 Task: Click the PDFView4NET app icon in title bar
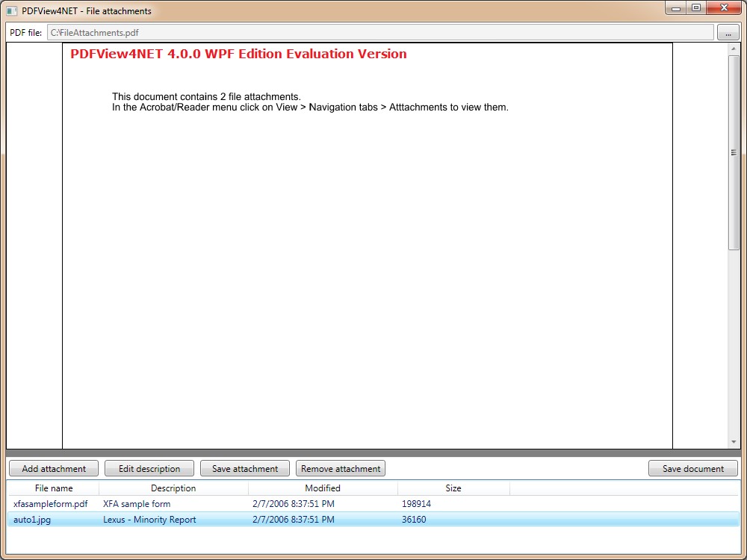[12, 11]
